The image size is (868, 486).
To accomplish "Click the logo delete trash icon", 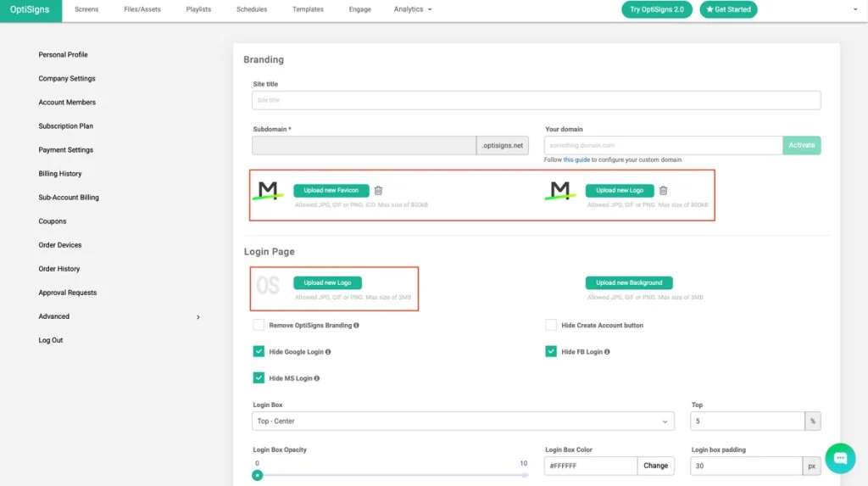I will tap(663, 191).
